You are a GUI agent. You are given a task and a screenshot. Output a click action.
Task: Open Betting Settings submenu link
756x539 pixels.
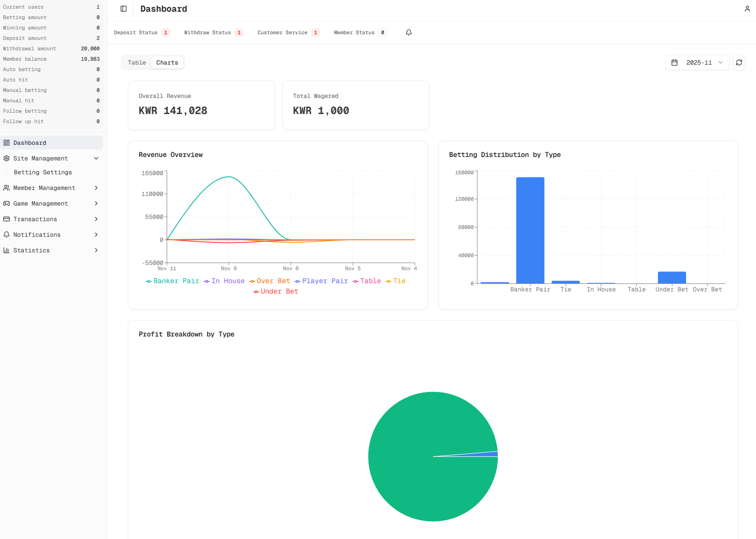(x=43, y=172)
